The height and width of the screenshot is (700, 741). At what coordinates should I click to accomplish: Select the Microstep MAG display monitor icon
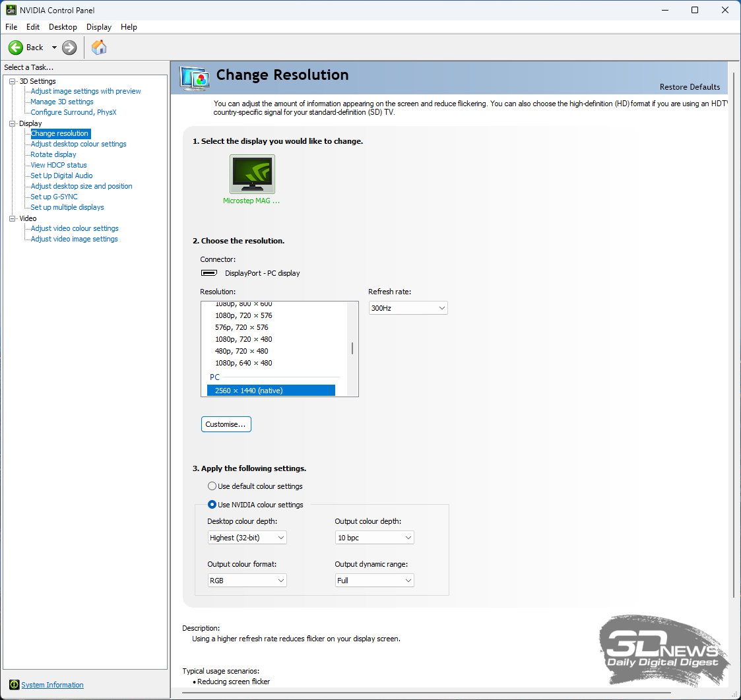(252, 174)
